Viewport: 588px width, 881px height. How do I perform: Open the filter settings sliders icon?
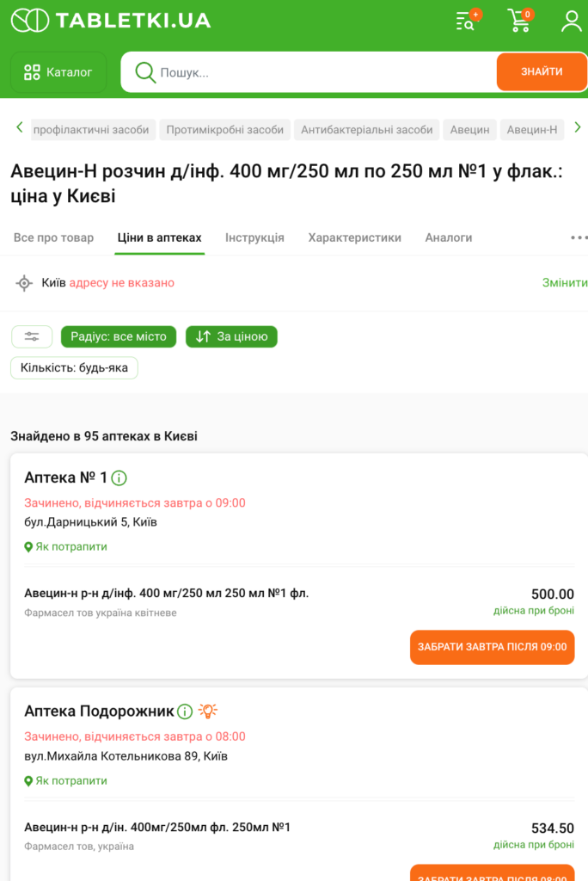(x=32, y=336)
